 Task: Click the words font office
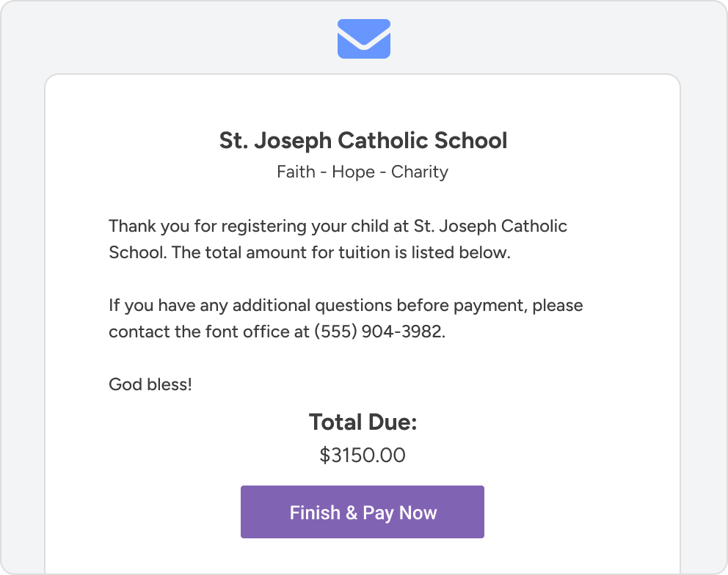coord(244,332)
